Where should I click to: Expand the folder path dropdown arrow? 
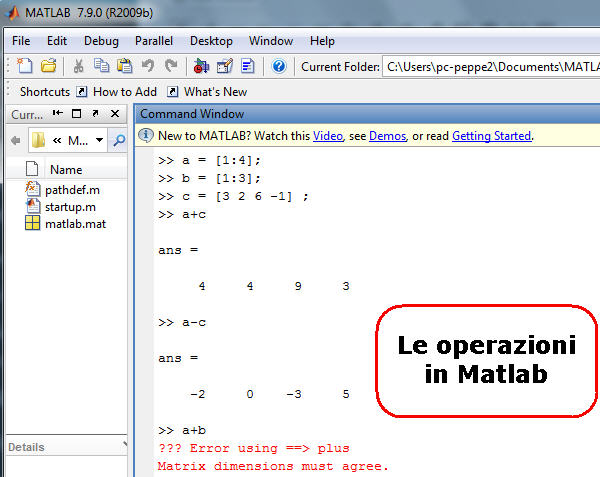(99, 140)
